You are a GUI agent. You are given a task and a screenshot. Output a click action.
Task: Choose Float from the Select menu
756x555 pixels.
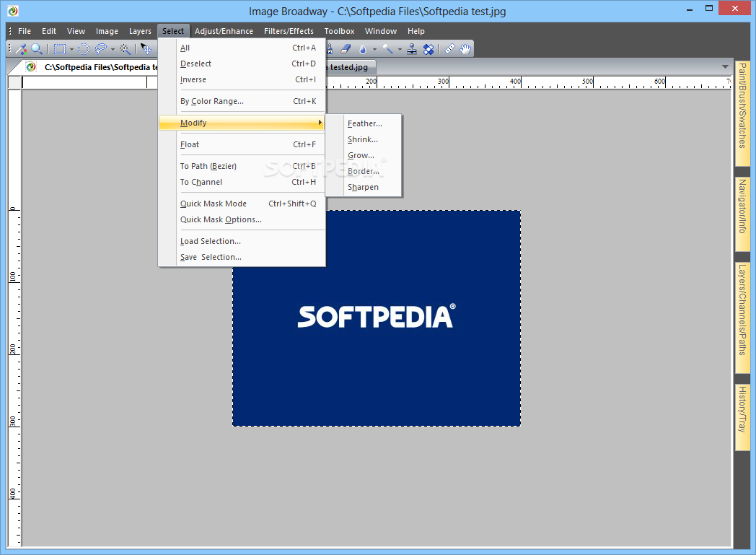coord(242,144)
